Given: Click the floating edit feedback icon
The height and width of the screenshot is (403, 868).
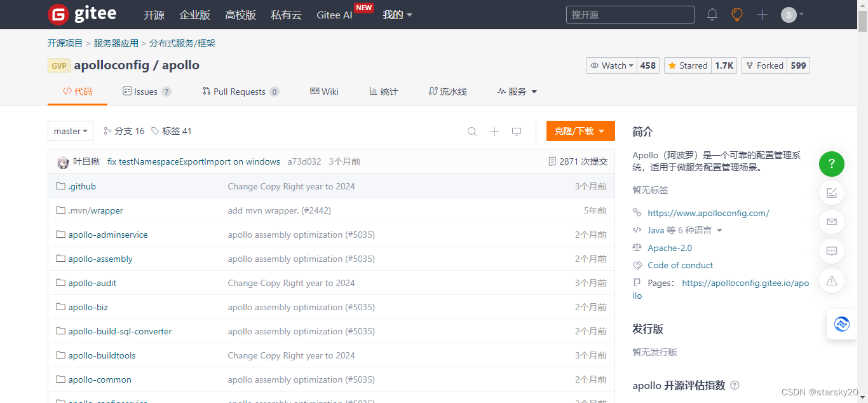Looking at the screenshot, I should (832, 193).
